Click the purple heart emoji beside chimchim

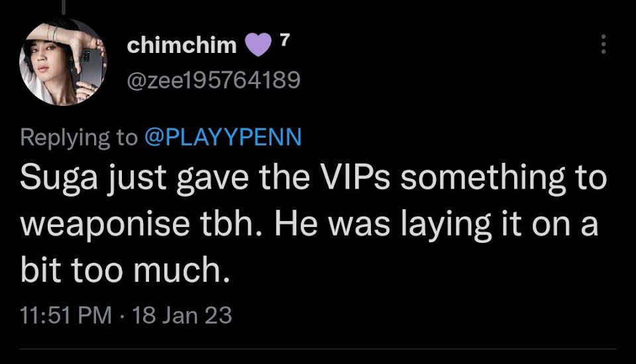(x=258, y=44)
